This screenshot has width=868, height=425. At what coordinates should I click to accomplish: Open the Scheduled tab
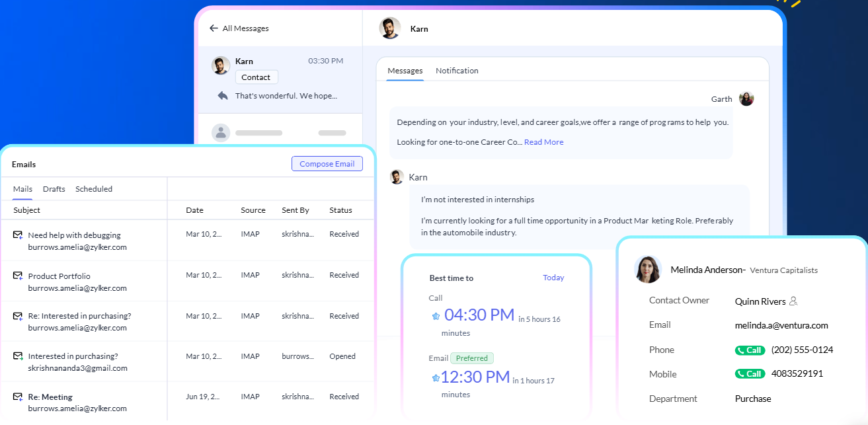94,189
